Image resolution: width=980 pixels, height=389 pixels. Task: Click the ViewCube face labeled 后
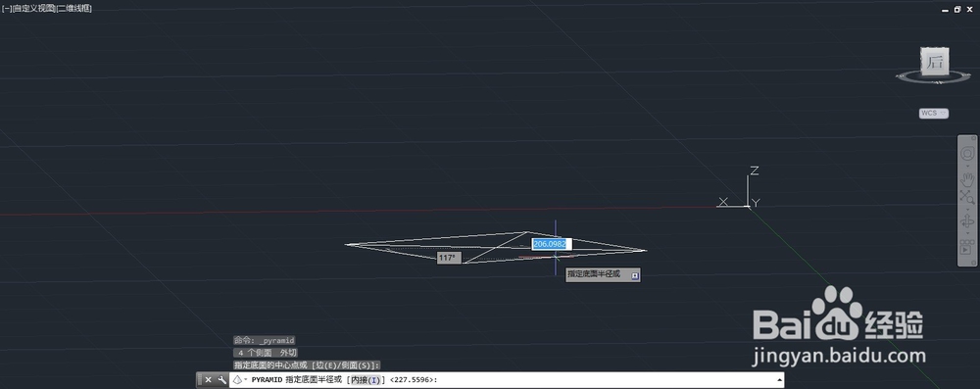(935, 62)
